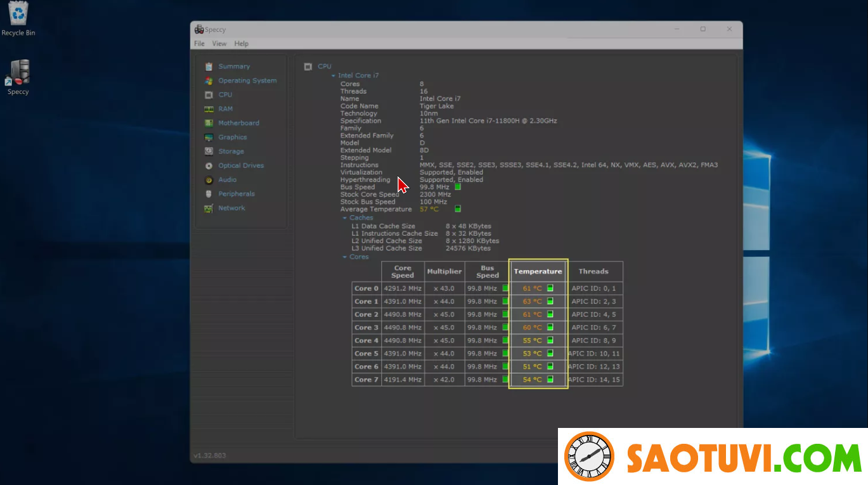Screen dimensions: 868x485
Task: Select the Motherboard sidebar icon
Action: 209,123
